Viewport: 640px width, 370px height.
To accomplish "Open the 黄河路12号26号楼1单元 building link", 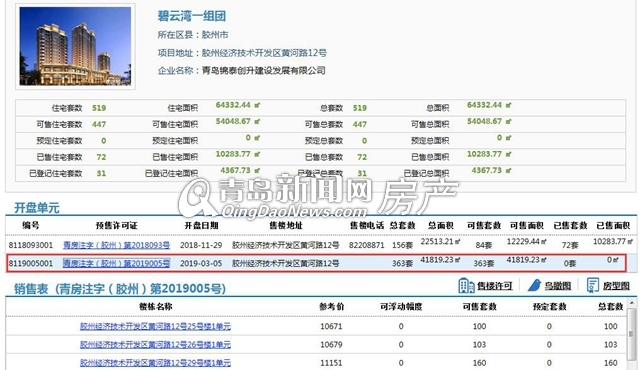I will 155,345.
